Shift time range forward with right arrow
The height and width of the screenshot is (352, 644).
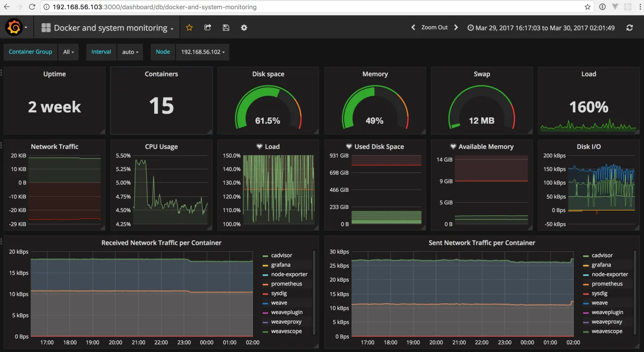(456, 28)
